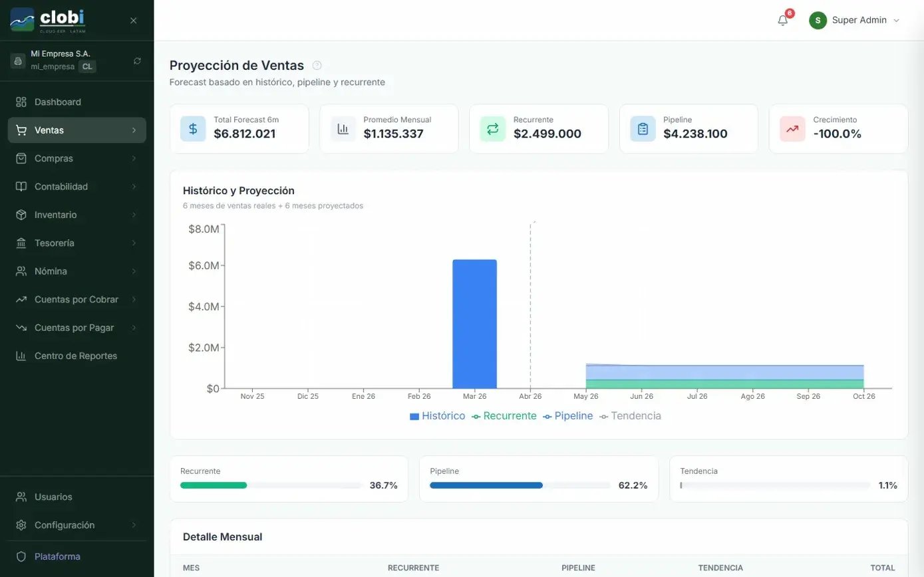Screen dimensions: 924x577
Task: Open the notifications bell icon
Action: point(782,20)
